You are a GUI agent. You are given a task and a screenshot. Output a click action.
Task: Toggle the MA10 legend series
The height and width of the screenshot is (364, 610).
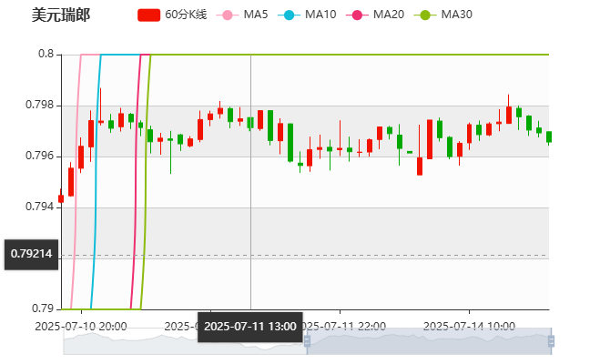(x=307, y=15)
